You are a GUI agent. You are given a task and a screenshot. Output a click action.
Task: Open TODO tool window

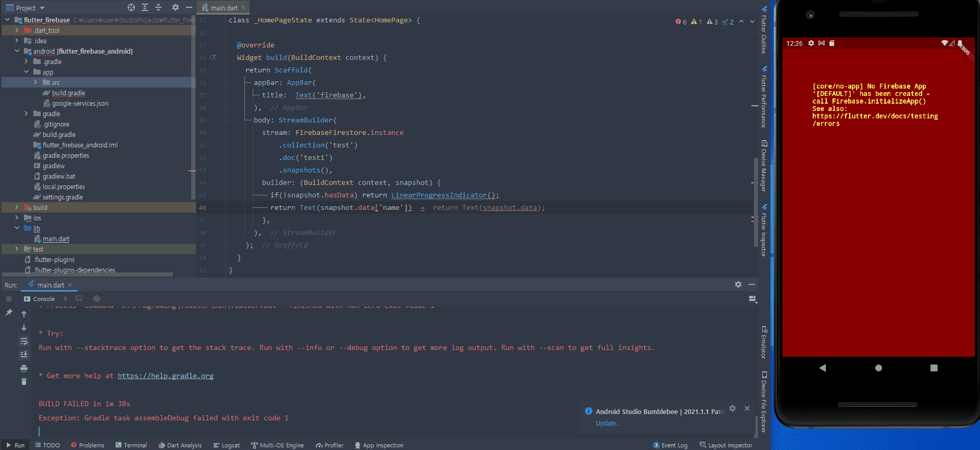47,445
